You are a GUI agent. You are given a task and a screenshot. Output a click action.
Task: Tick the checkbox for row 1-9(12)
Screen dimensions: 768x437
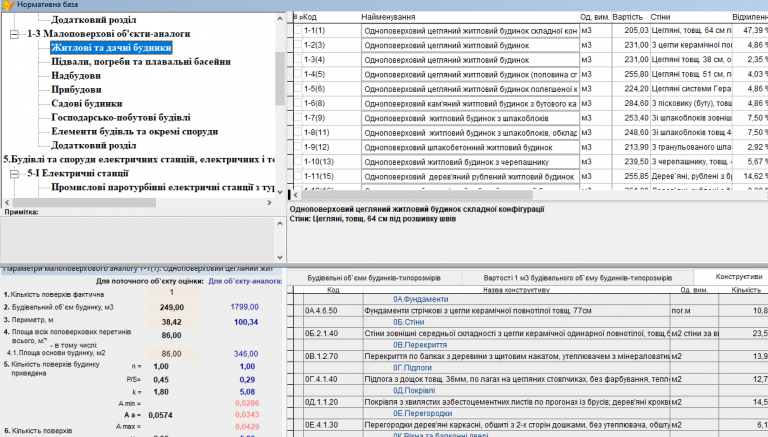pos(298,147)
